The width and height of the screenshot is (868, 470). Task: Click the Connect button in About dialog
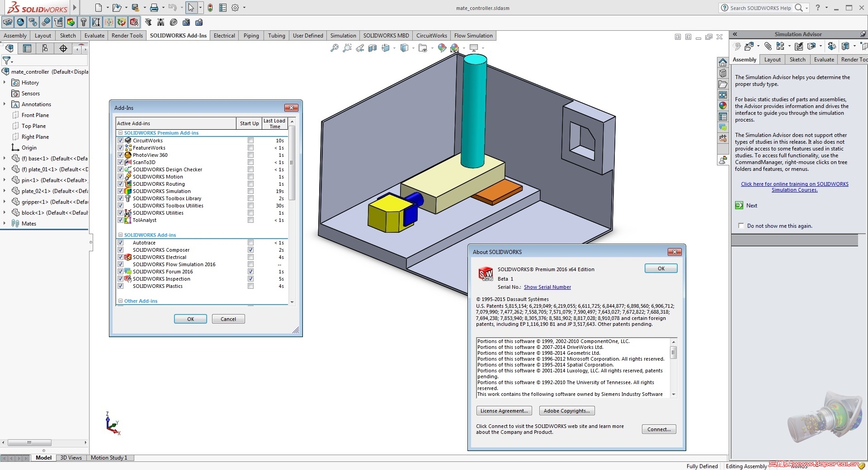click(x=659, y=429)
